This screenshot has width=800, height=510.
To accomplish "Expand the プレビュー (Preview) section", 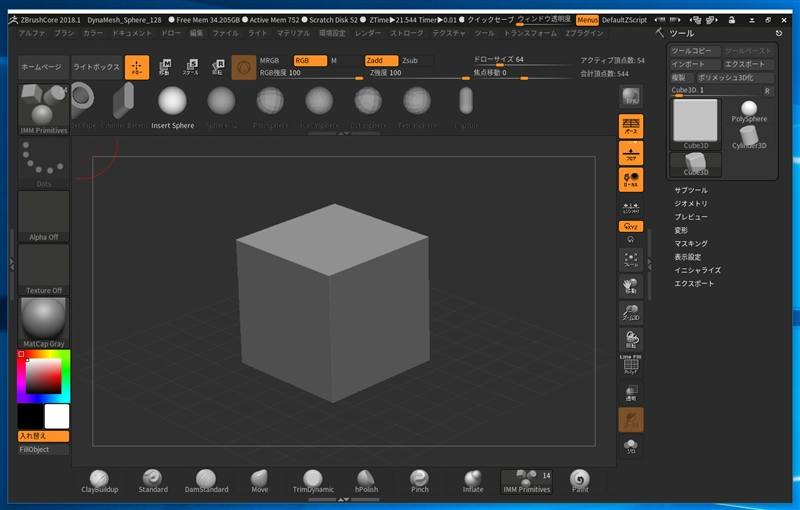I will pyautogui.click(x=691, y=217).
